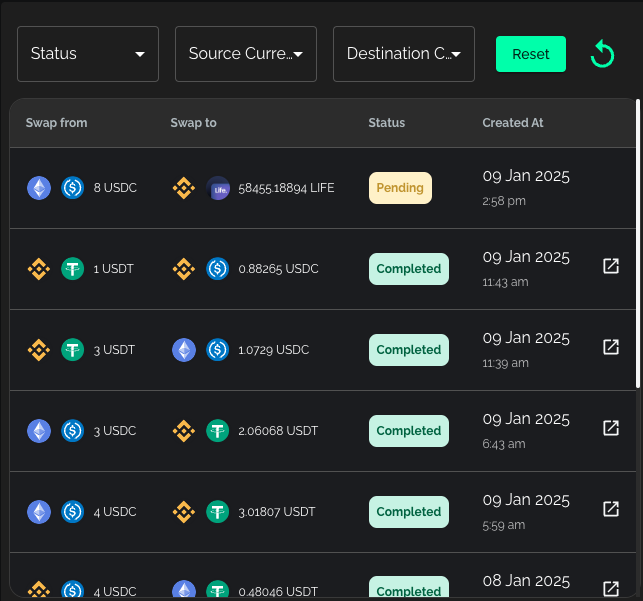This screenshot has height=601, width=643.
Task: Select the 0.88265 USDC amount
Action: point(278,269)
